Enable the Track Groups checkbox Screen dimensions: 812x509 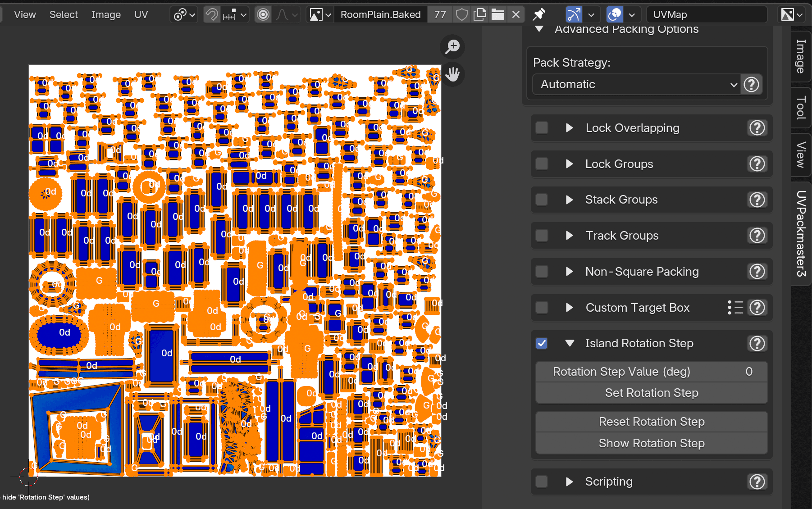[x=542, y=236]
